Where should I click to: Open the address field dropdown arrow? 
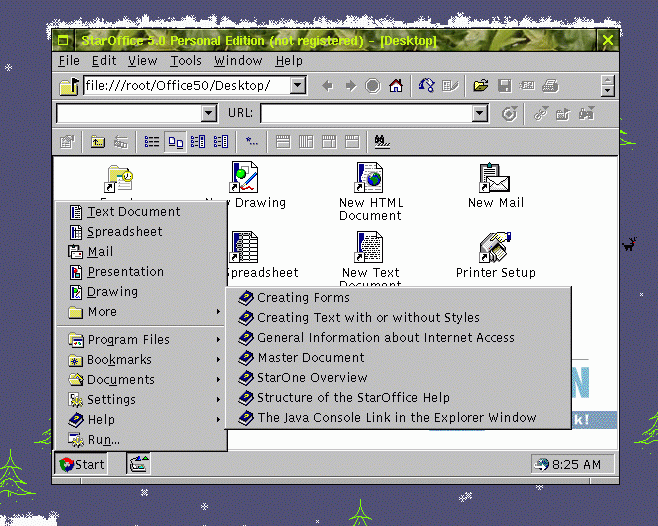click(298, 86)
